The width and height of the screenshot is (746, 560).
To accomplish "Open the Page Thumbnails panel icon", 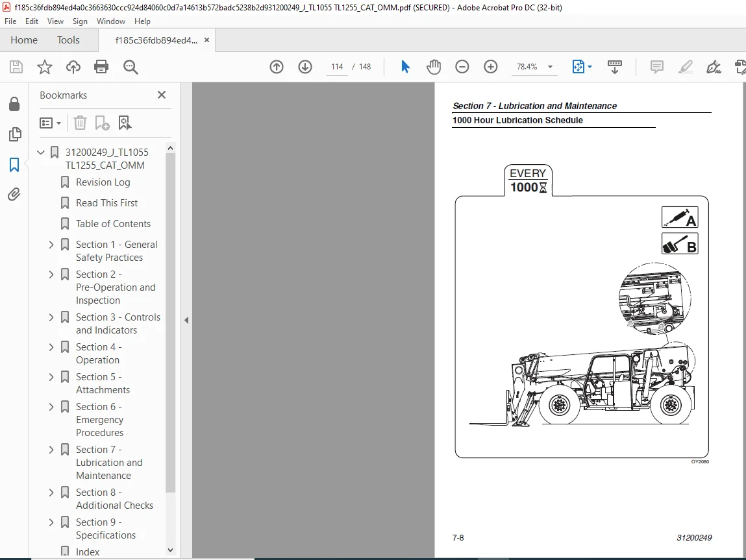I will coord(15,134).
